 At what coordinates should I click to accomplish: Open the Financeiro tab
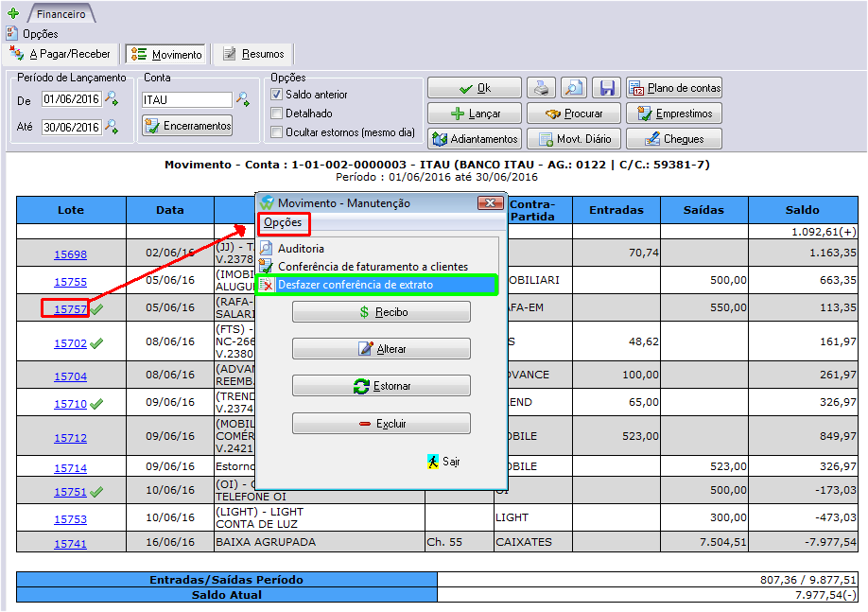[61, 14]
